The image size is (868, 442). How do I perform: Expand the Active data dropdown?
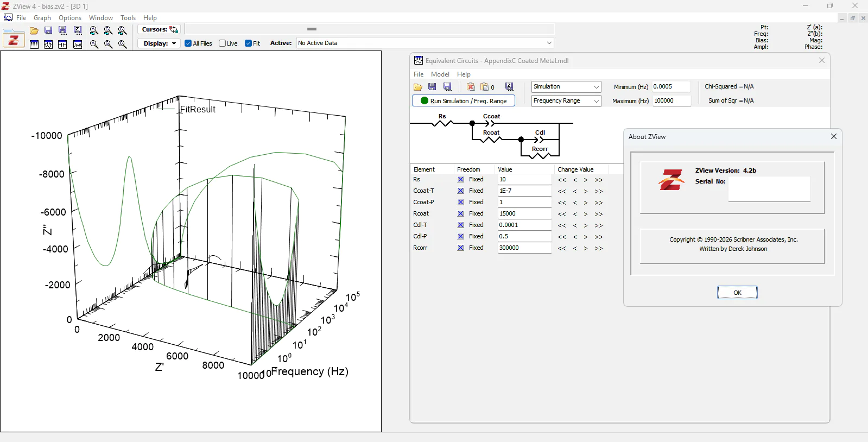(x=549, y=43)
